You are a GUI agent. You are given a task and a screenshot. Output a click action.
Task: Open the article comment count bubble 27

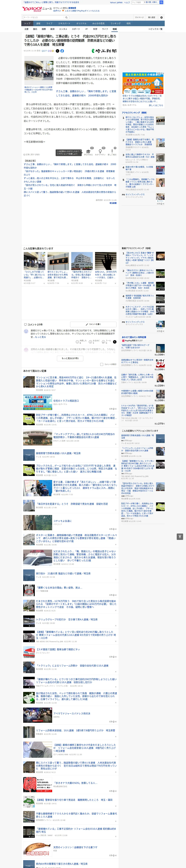point(44,51)
